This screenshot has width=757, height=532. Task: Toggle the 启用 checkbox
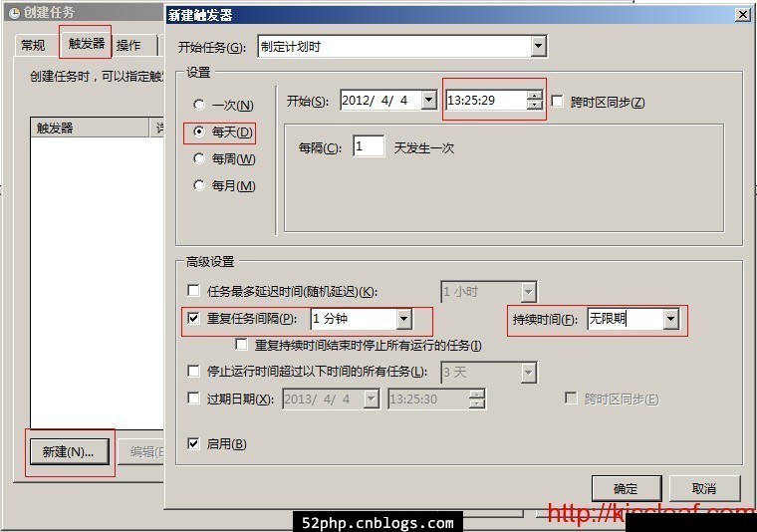coord(194,443)
